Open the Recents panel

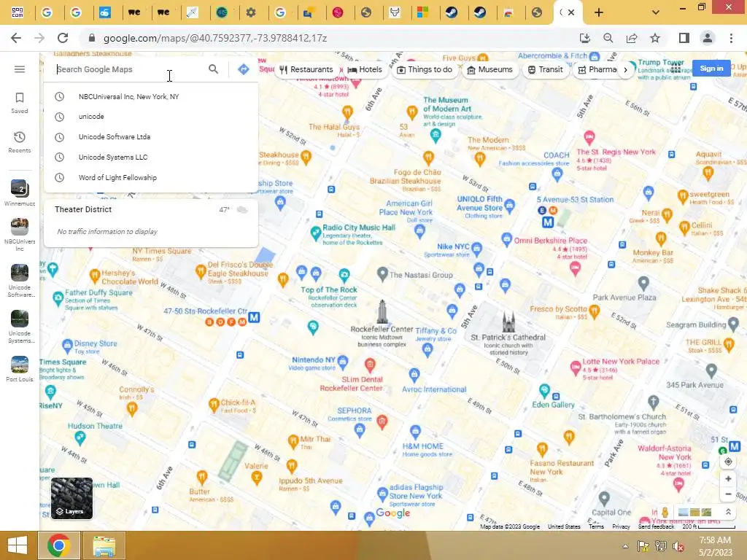[20, 142]
